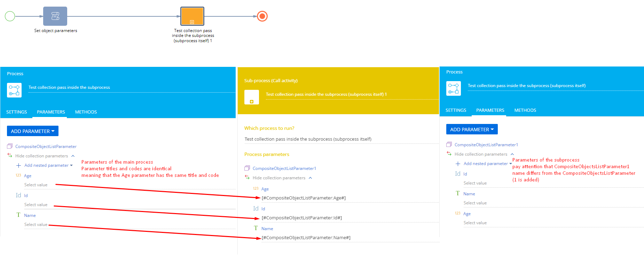This screenshot has height=274, width=644.
Task: Click the red end event circle
Action: [262, 16]
